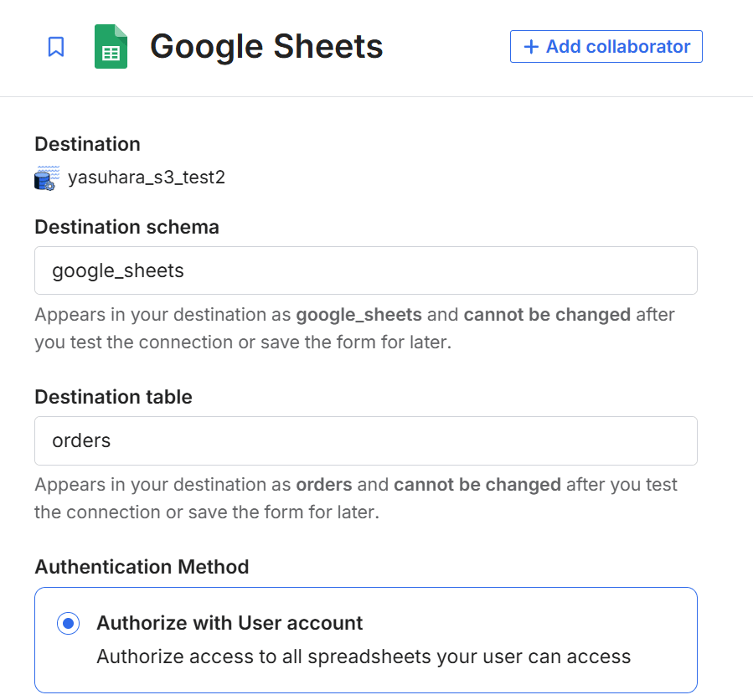Image resolution: width=753 pixels, height=700 pixels.
Task: Click the Destination table label
Action: 113,397
